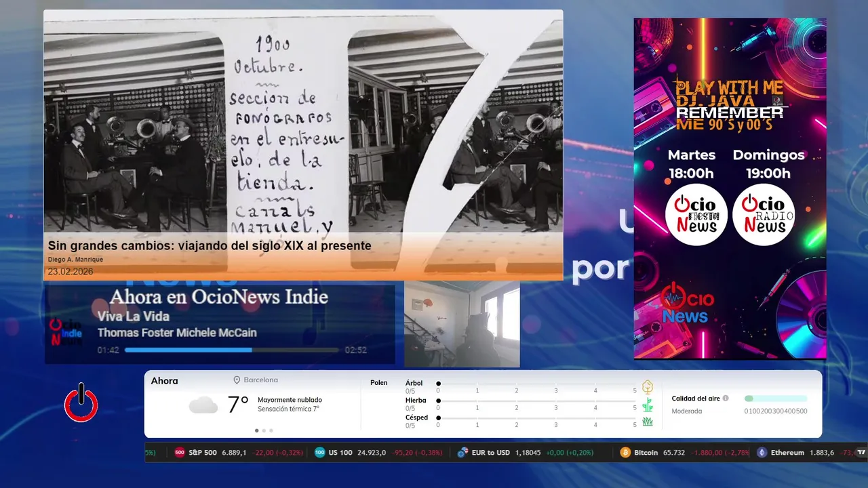This screenshot has width=868, height=488.
Task: Click the EUR to USD flag icon
Action: [463, 453]
